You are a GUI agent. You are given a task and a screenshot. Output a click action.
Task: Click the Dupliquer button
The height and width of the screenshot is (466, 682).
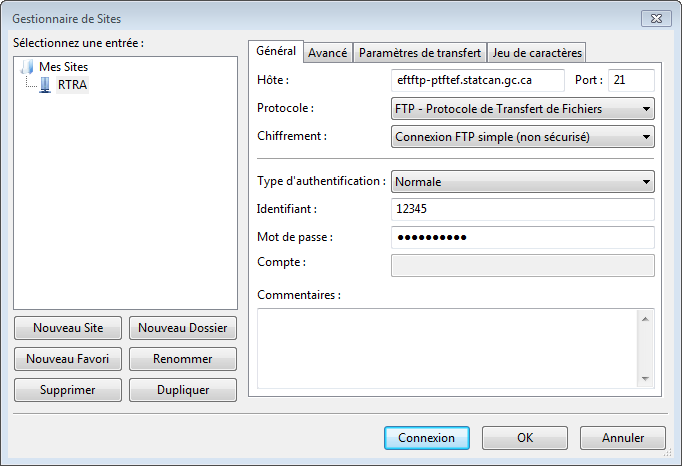coord(183,390)
